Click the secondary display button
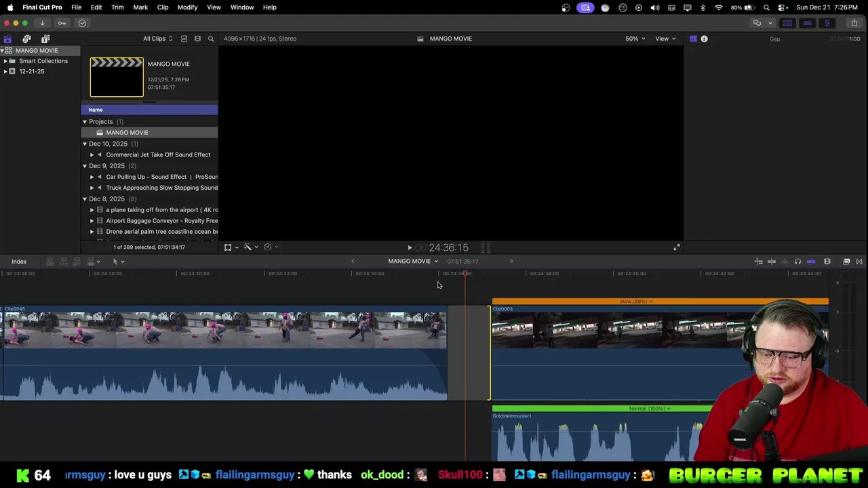The height and width of the screenshot is (488, 868). (757, 23)
